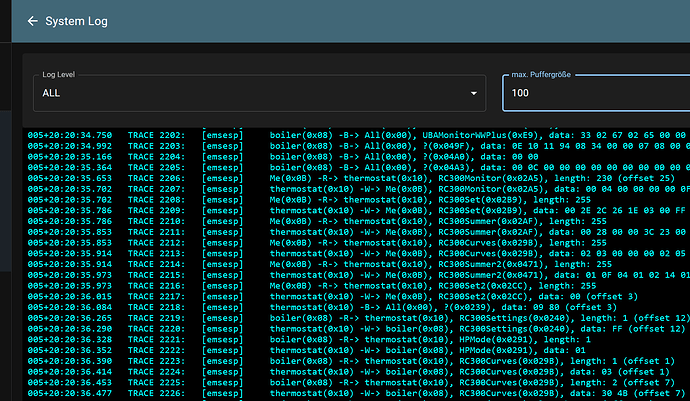Go back using the System Log arrow
Screen dimensions: 690x401
pyautogui.click(x=32, y=21)
